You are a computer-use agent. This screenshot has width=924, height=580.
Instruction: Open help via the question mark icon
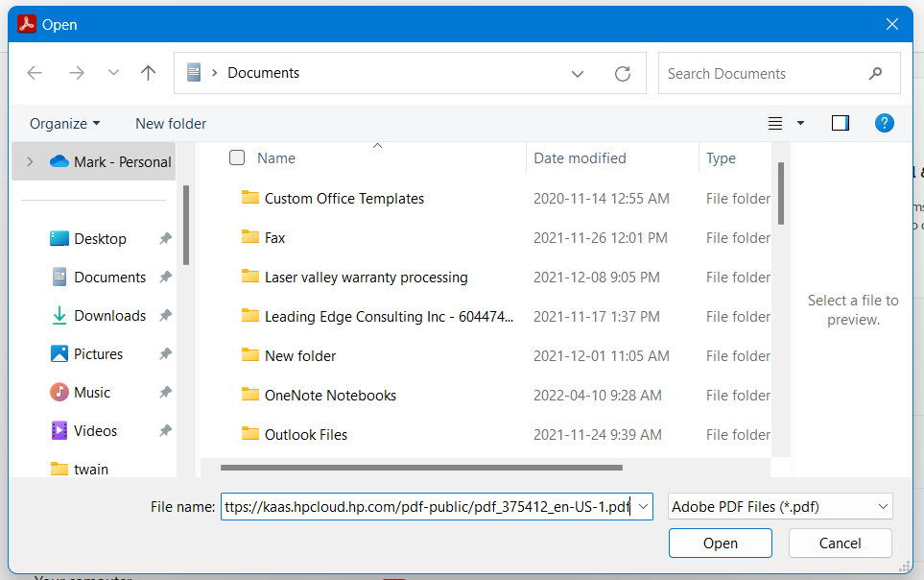(884, 123)
